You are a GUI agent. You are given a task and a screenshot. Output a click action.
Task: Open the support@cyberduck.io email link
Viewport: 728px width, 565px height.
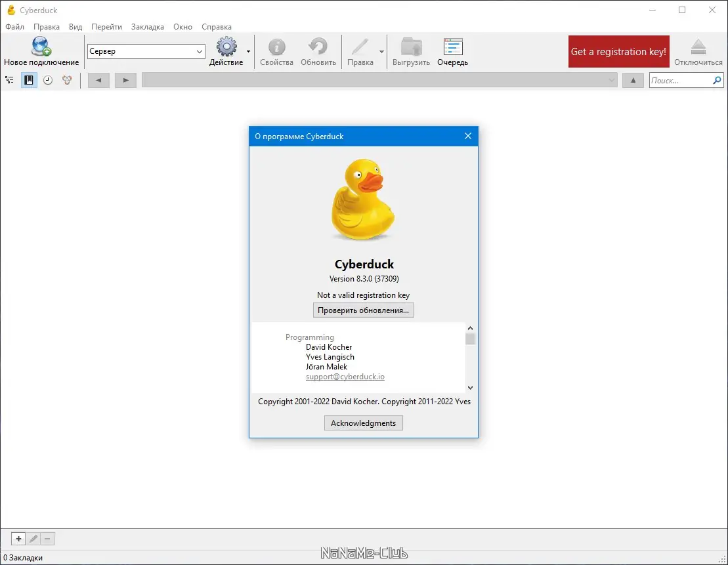[x=345, y=377]
